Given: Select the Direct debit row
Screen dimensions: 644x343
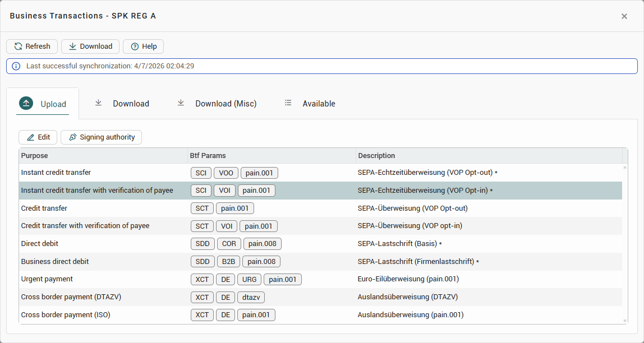Looking at the screenshot, I should [x=40, y=244].
